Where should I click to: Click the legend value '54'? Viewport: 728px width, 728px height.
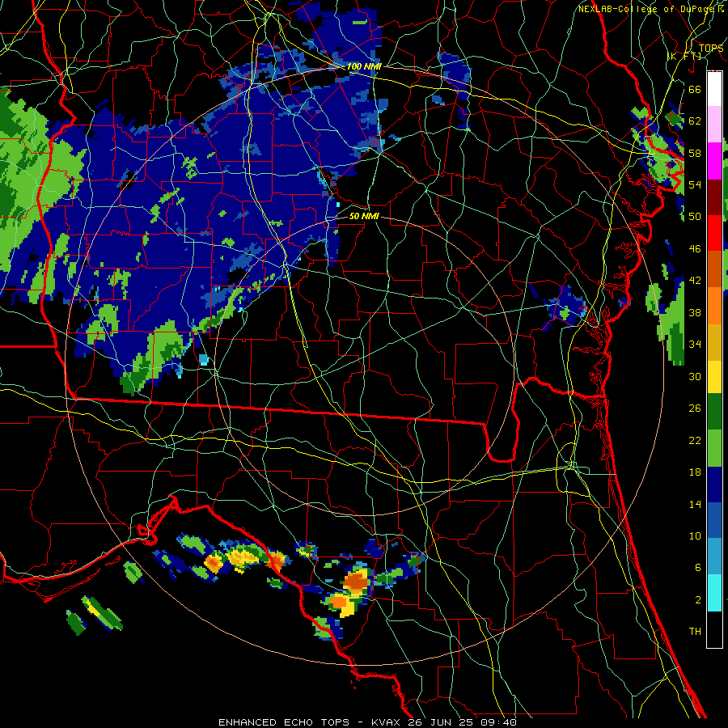click(x=695, y=184)
